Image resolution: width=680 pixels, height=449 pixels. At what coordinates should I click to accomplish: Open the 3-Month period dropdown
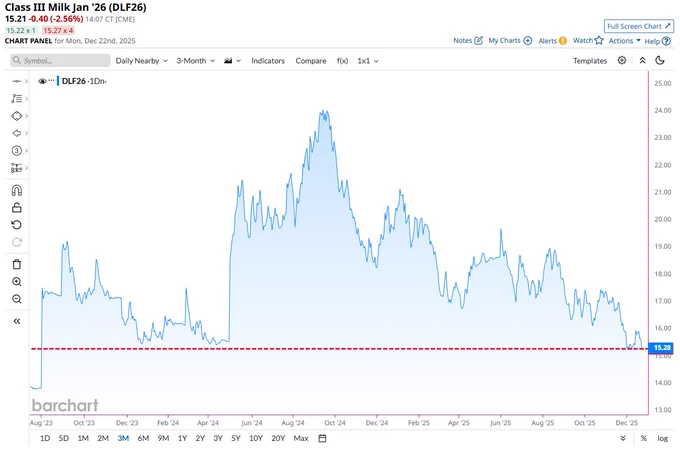196,61
